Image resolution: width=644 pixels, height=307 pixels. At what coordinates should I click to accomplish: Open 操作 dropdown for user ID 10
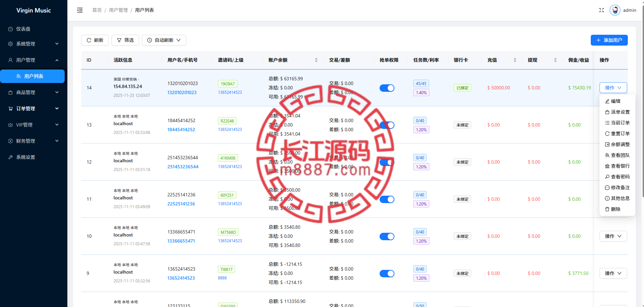click(613, 236)
